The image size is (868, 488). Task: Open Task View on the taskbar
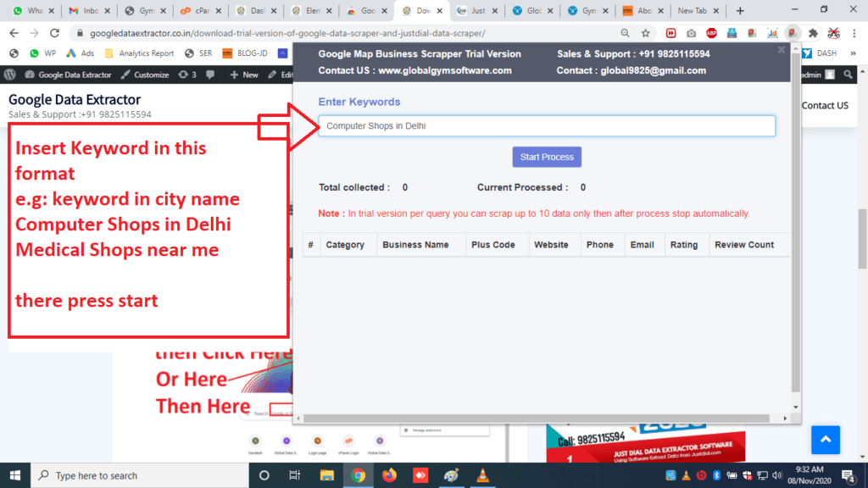294,475
